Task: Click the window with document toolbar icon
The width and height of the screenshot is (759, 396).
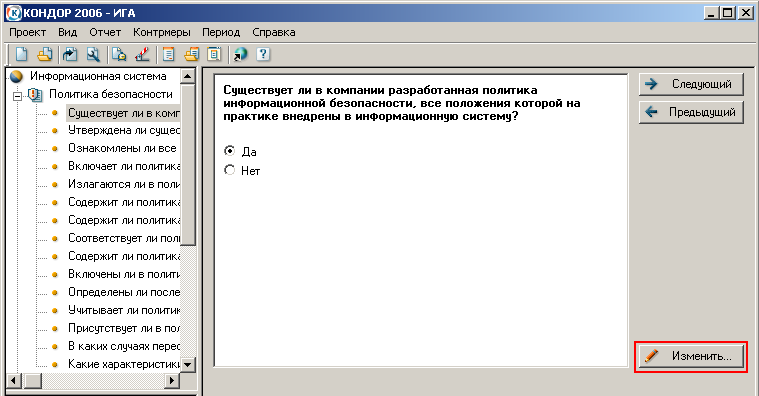Action: 214,54
